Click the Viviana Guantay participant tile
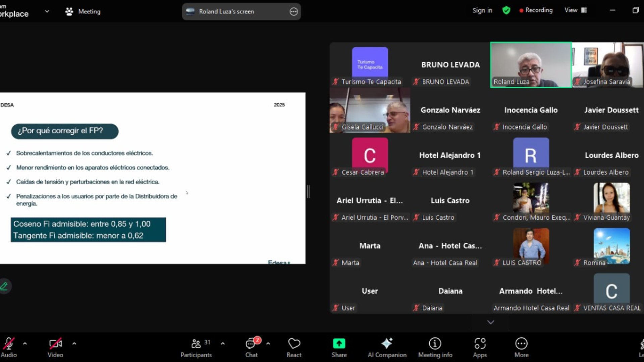The image size is (644, 362). (611, 201)
